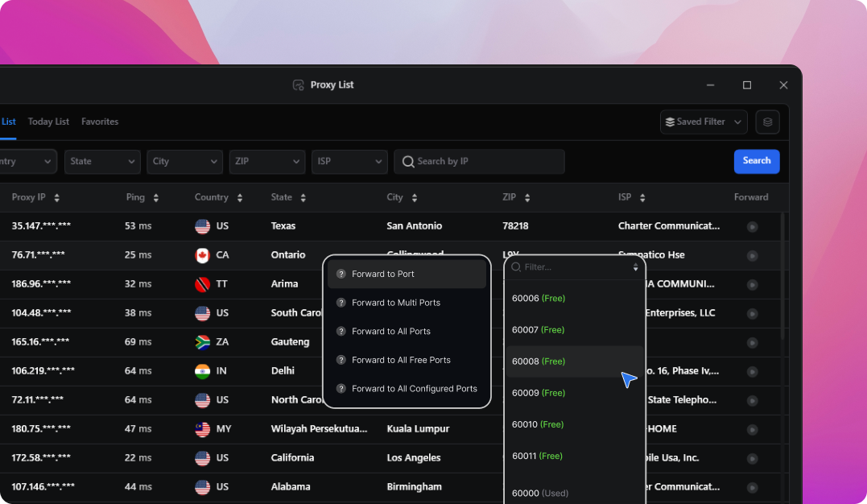Click help icon beside Forward to Port
Image resolution: width=867 pixels, height=504 pixels.
[341, 274]
